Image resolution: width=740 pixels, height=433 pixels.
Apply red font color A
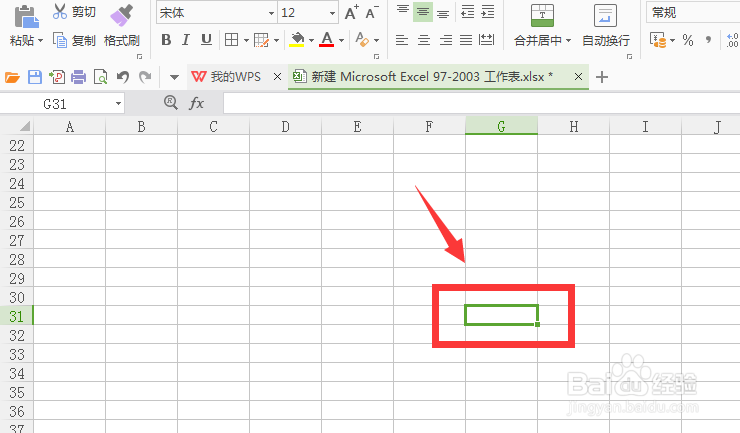point(327,40)
